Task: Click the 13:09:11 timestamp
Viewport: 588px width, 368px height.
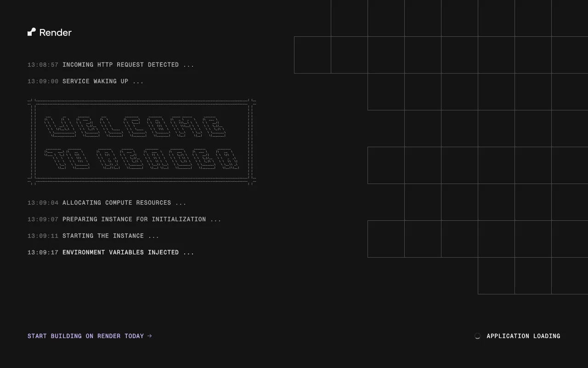Action: click(43, 236)
